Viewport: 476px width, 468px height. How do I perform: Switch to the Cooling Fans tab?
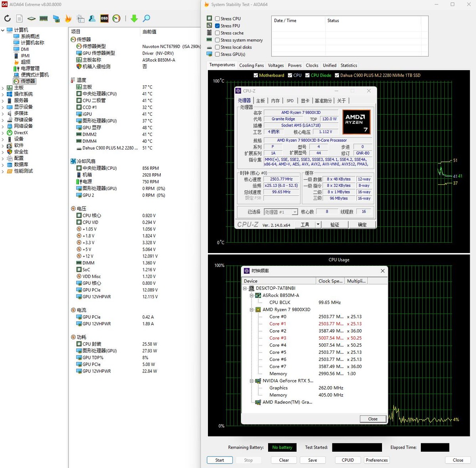(x=251, y=65)
